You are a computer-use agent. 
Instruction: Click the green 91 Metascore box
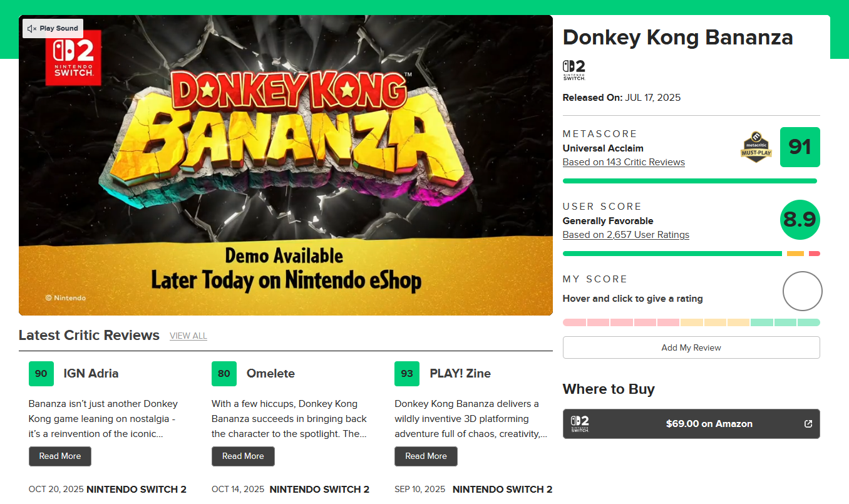tap(800, 147)
